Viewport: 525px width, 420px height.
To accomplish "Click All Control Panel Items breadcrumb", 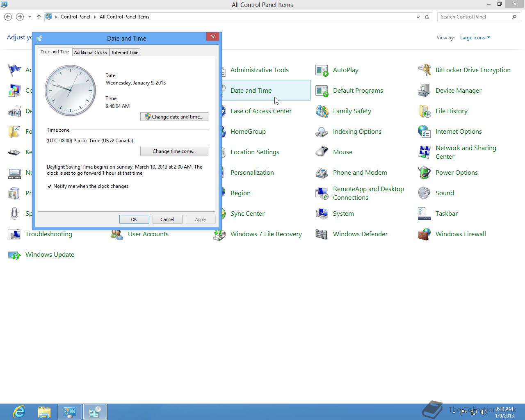I will click(124, 17).
